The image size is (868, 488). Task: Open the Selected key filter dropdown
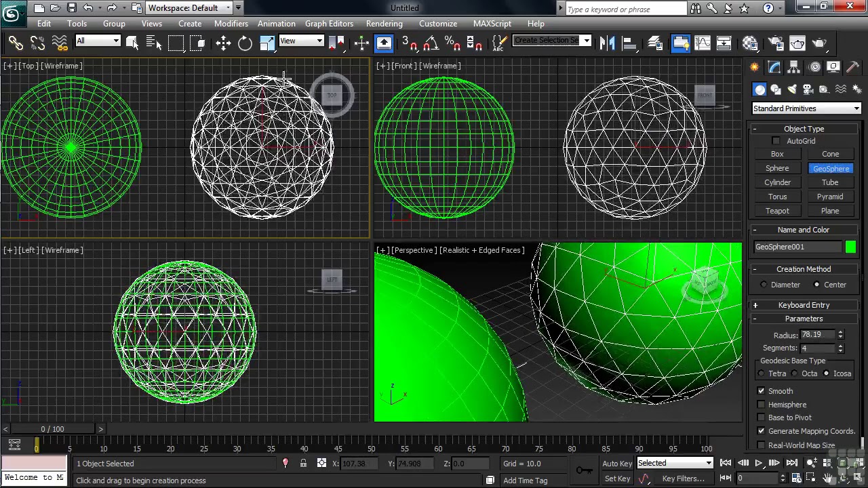(675, 463)
